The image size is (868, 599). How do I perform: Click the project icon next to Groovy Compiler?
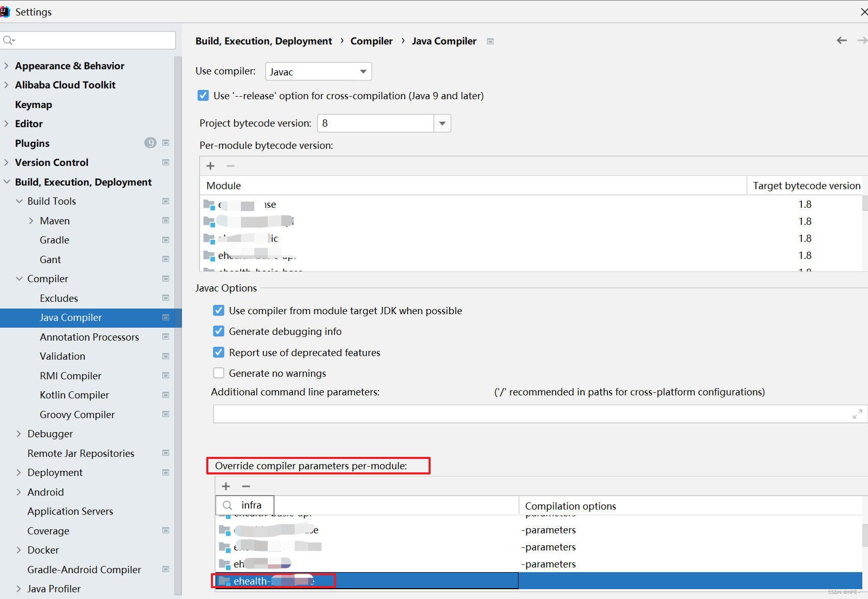166,414
